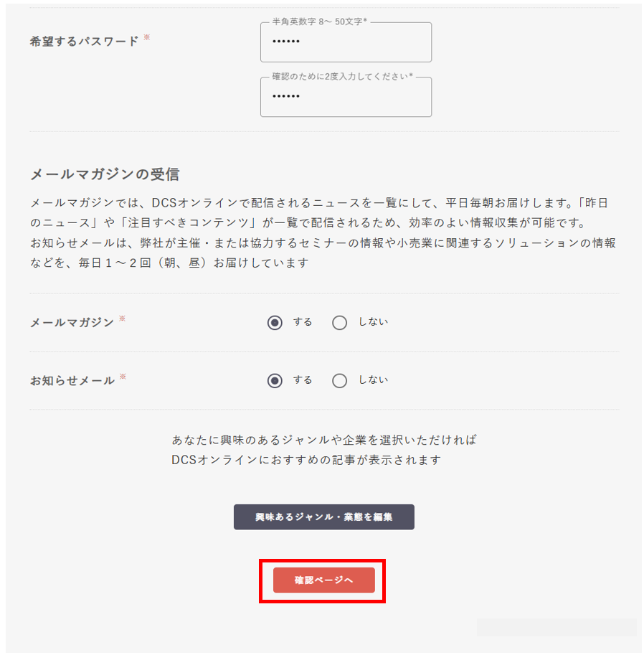Click the する text label in お知らせメール row
Viewport: 644px width, 655px height.
(x=303, y=380)
